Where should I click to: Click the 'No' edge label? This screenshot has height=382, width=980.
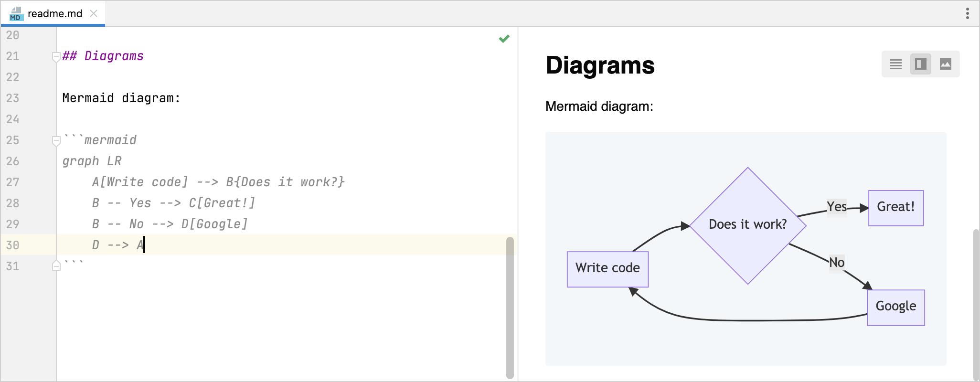pos(837,263)
